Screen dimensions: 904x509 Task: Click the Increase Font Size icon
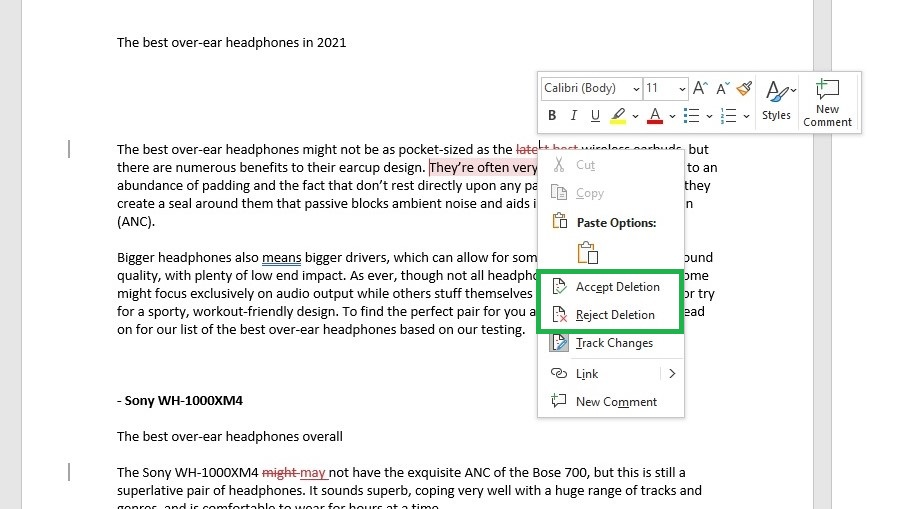pyautogui.click(x=700, y=88)
